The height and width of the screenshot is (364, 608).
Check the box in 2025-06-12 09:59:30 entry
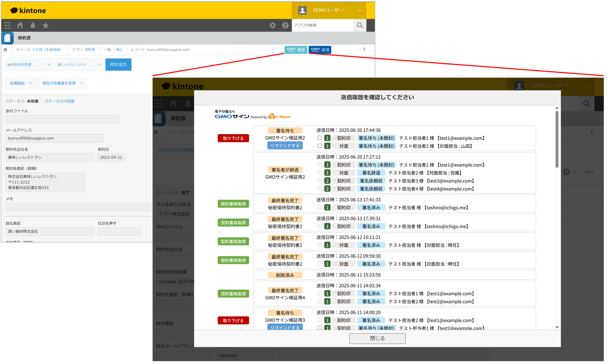point(319,263)
